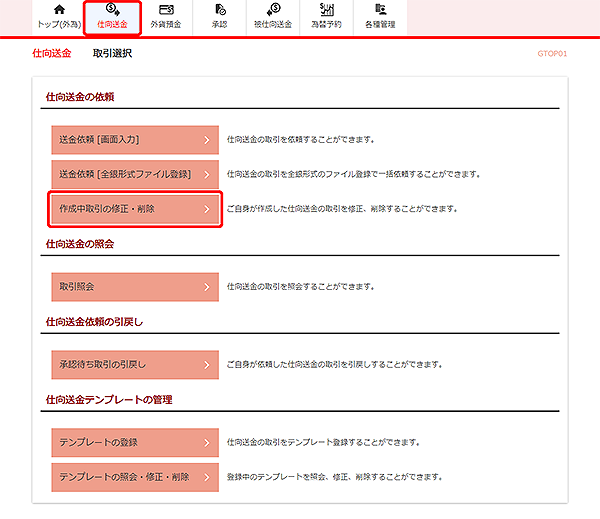Click the chevron on 承認待ち取引の引戻し
Image resolution: width=600 pixels, height=519 pixels.
coord(207,365)
